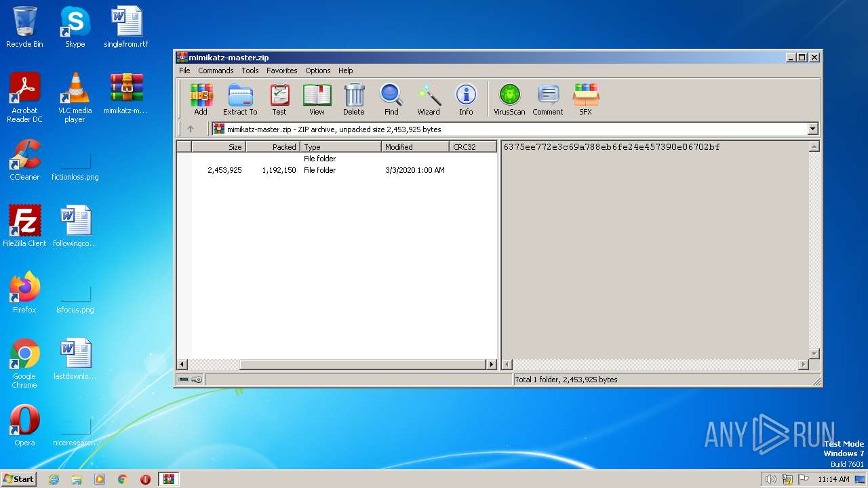This screenshot has width=868, height=488.
Task: Create SFX self-extracting archive
Action: coord(585,100)
